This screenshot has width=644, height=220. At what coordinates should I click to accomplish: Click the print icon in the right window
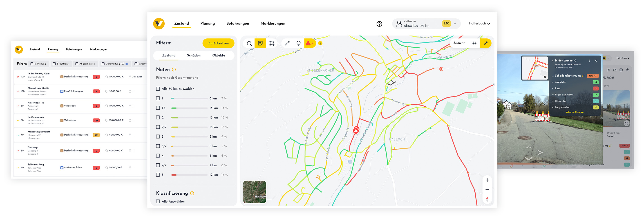tap(621, 70)
